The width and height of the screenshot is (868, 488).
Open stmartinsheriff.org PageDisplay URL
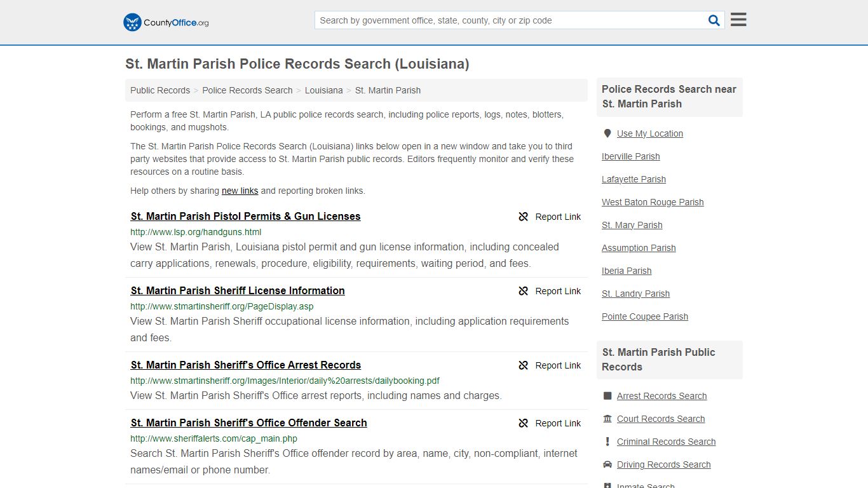click(x=222, y=306)
